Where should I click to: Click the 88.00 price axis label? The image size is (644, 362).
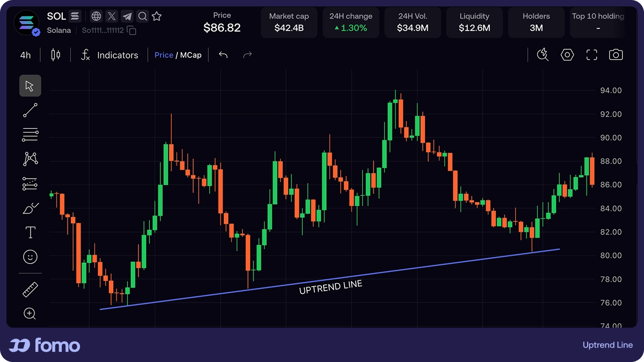[611, 161]
